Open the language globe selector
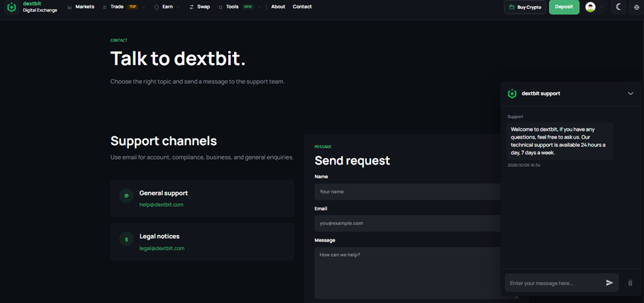644x303 pixels. pos(637,7)
